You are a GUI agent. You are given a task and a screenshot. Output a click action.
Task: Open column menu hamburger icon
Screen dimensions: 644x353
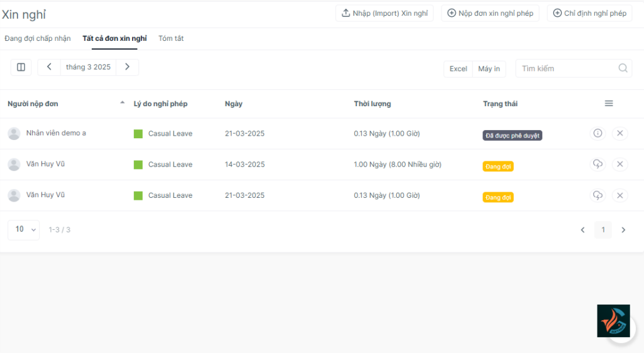pos(609,103)
